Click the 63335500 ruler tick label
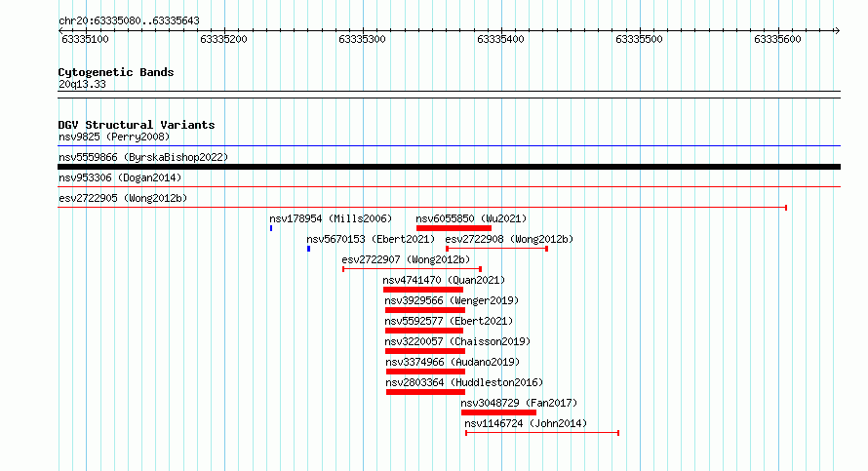 click(x=639, y=39)
